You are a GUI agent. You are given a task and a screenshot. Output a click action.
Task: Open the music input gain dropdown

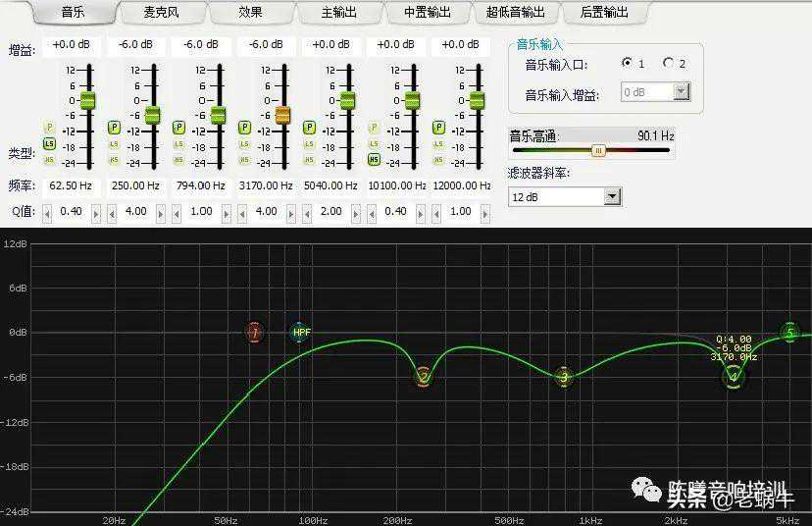681,92
